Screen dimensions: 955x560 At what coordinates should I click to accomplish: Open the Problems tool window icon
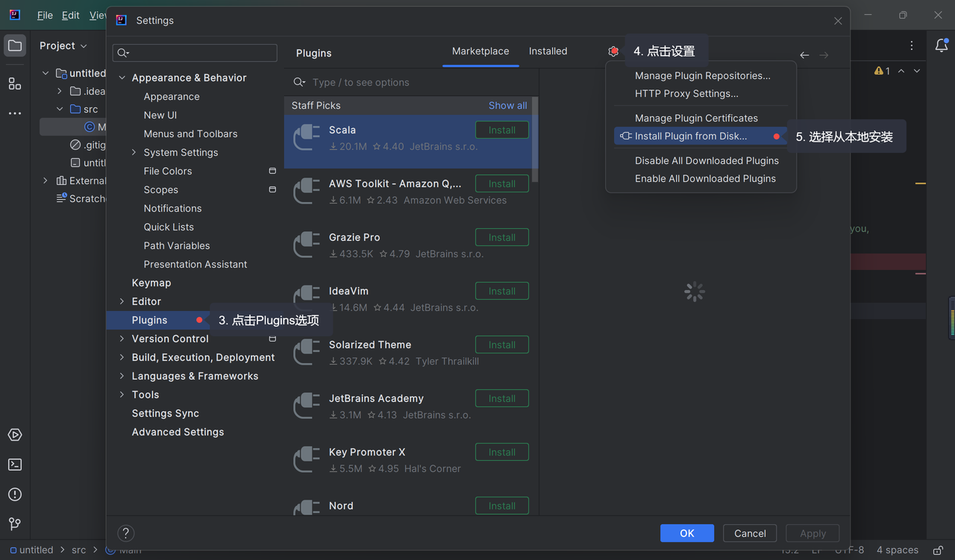click(x=15, y=494)
